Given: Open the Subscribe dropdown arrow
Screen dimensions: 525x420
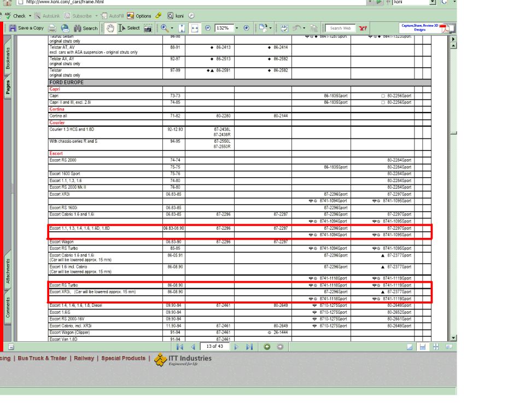Looking at the screenshot, I should (96, 16).
